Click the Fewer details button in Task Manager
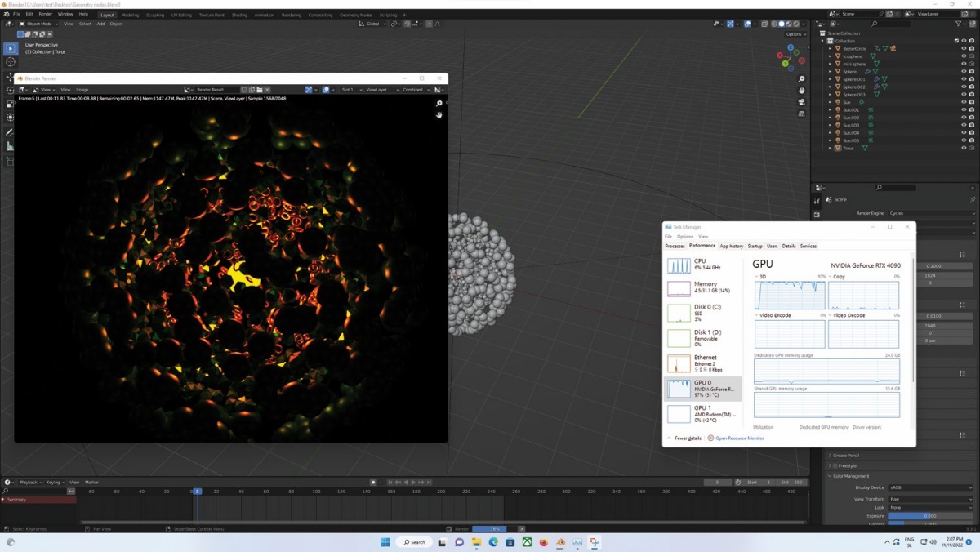 click(684, 438)
